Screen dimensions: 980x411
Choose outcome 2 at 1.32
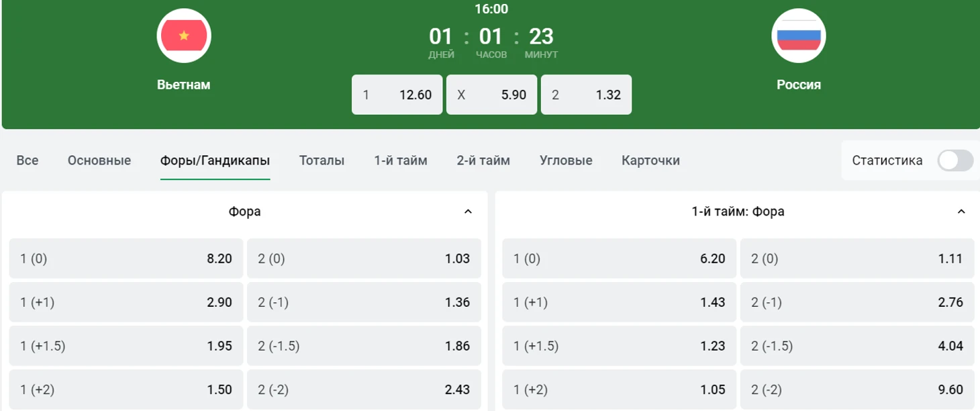[x=587, y=95]
